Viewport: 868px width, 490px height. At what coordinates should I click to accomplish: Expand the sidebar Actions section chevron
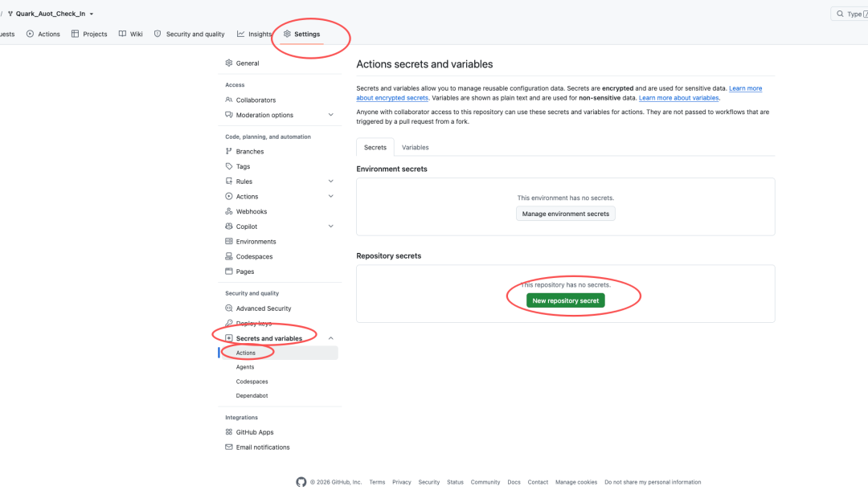point(330,196)
